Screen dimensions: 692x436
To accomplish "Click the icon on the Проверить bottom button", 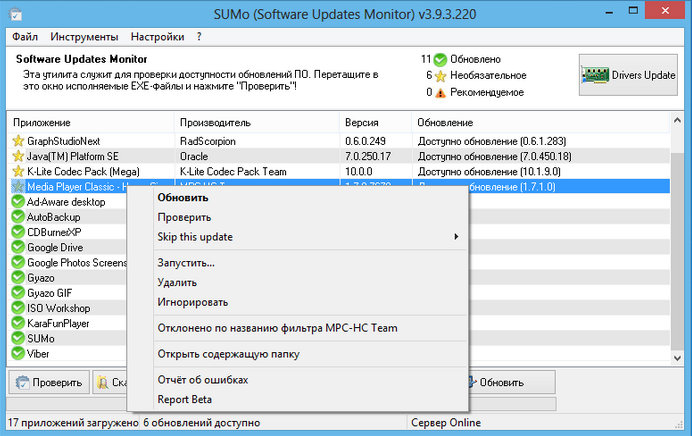I will (22, 382).
